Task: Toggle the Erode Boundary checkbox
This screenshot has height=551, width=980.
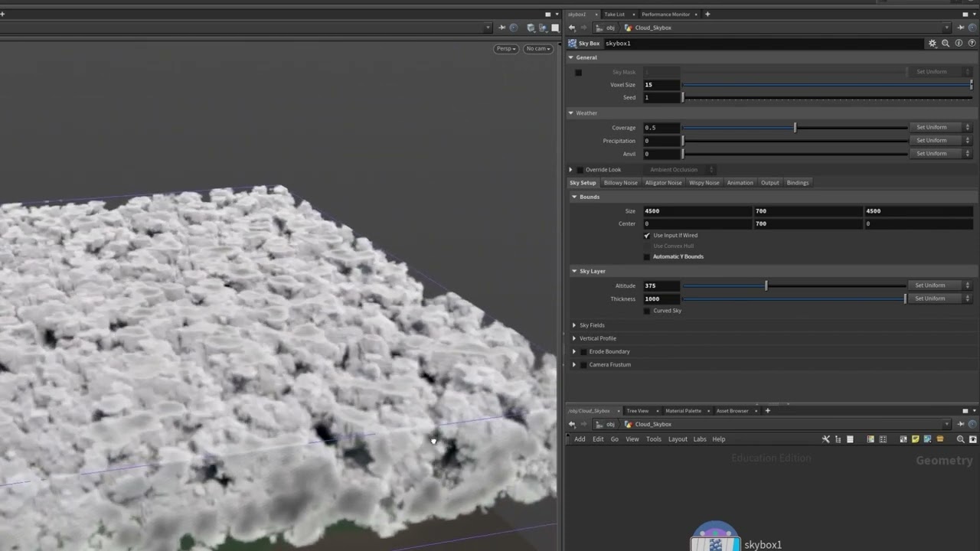Action: coord(583,352)
